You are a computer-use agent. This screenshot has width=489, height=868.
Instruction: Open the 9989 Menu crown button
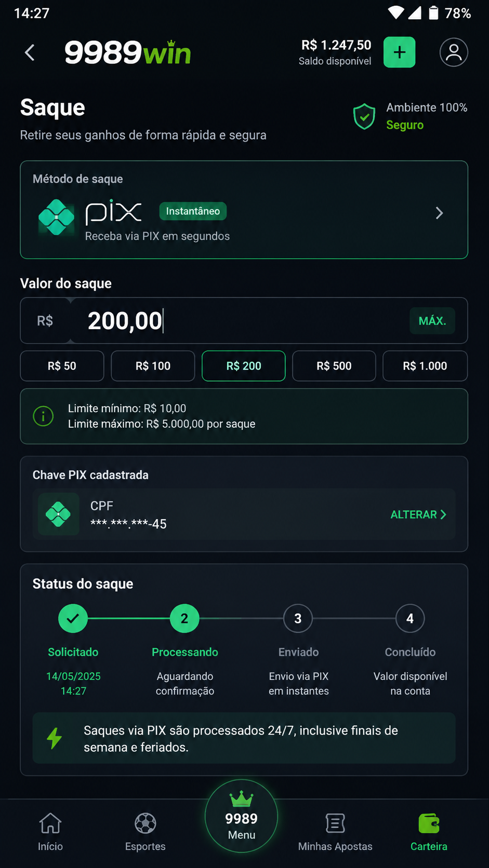pos(242,816)
